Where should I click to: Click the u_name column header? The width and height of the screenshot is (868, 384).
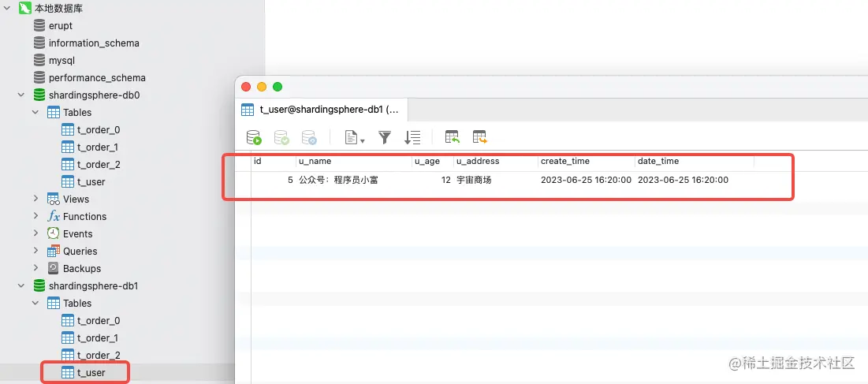tap(354, 162)
